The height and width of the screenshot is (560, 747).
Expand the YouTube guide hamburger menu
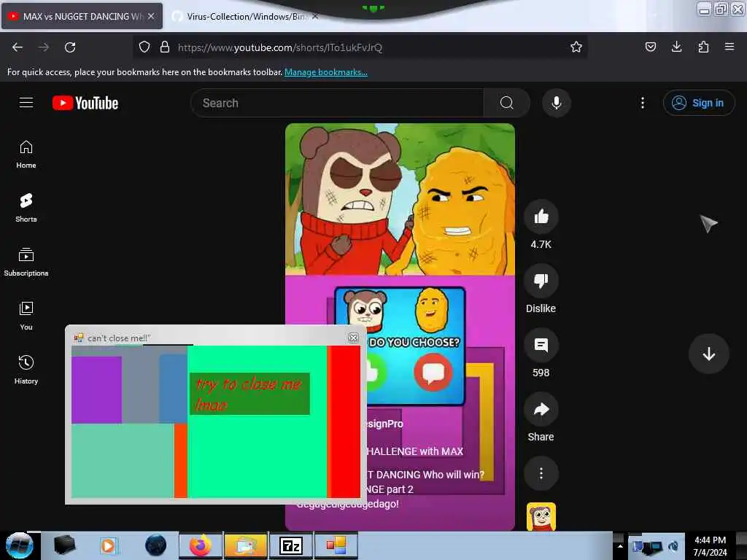pos(26,103)
